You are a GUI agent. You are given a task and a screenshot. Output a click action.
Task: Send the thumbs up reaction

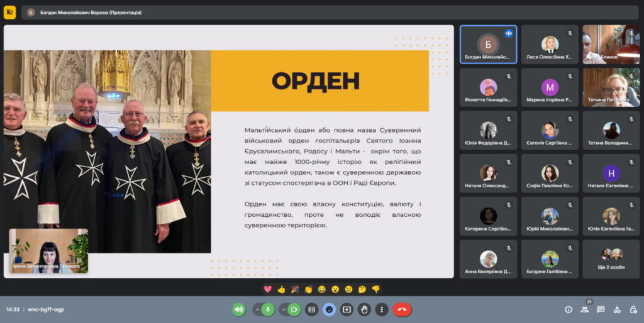281,289
